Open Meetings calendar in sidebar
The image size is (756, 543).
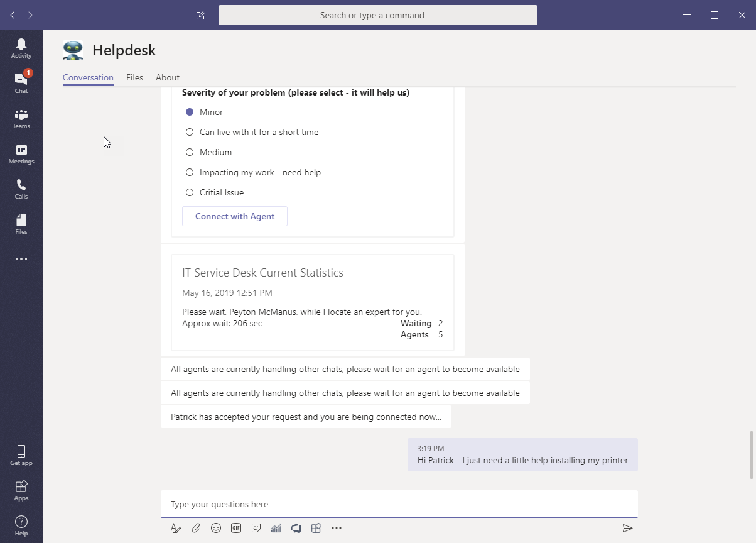pos(21,153)
